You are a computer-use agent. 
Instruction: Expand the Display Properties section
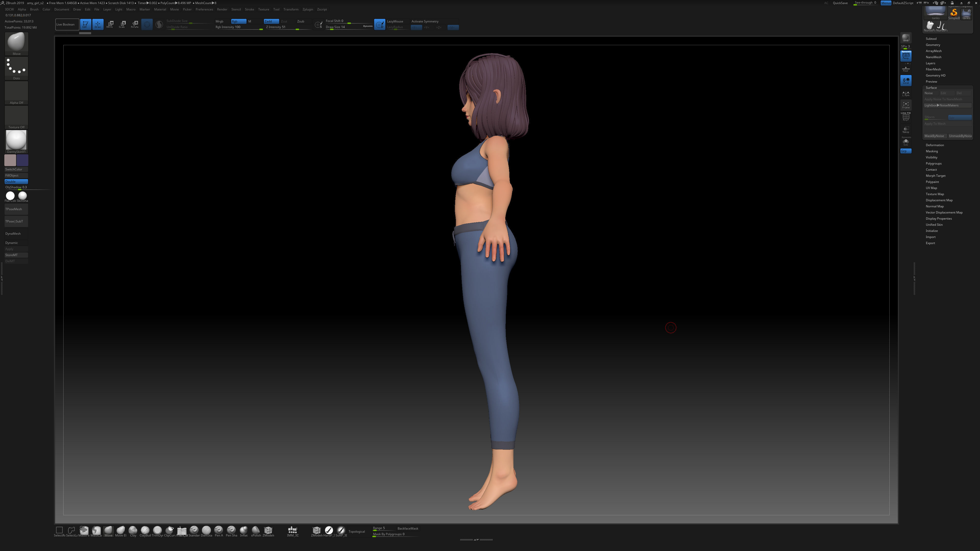[939, 219]
